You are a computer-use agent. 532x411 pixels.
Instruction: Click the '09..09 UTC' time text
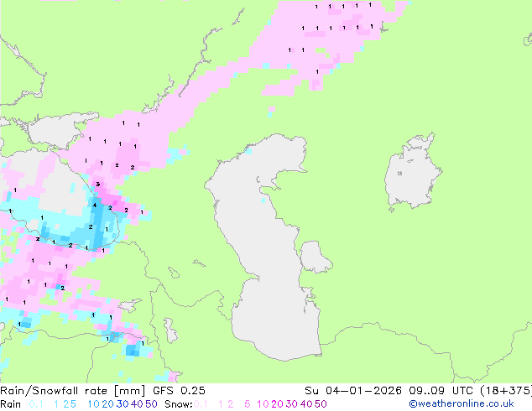441,391
